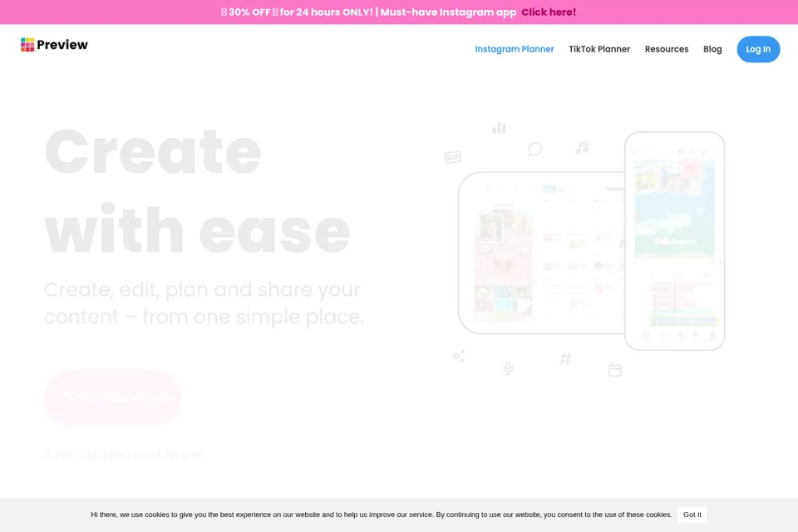Screen dimensions: 798x532
Task: Click the speech bubble comment icon
Action: 534,149
